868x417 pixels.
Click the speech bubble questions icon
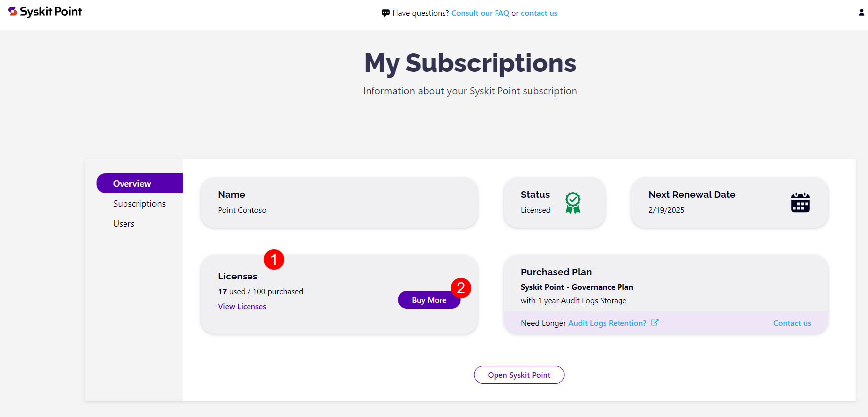[x=386, y=13]
